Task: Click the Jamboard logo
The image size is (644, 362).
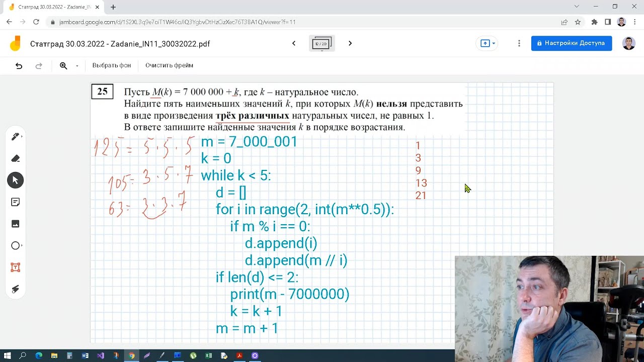Action: [16, 43]
